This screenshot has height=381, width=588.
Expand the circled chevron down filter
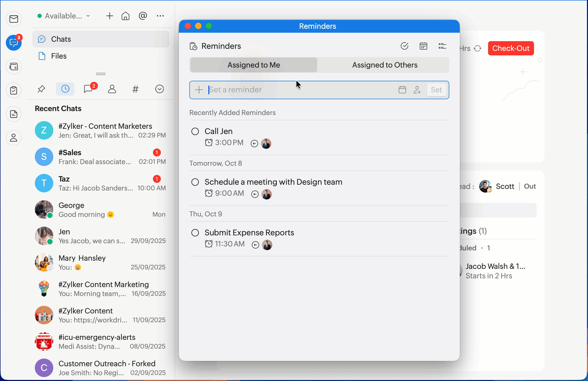click(x=160, y=89)
